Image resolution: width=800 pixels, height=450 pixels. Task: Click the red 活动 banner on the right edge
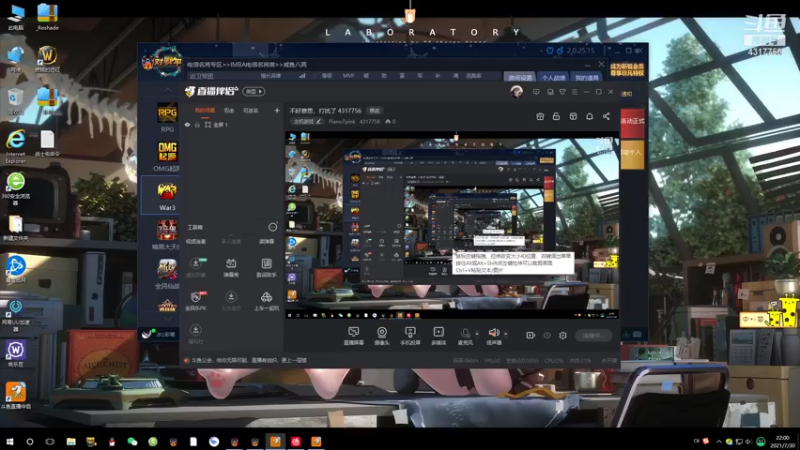[x=633, y=123]
